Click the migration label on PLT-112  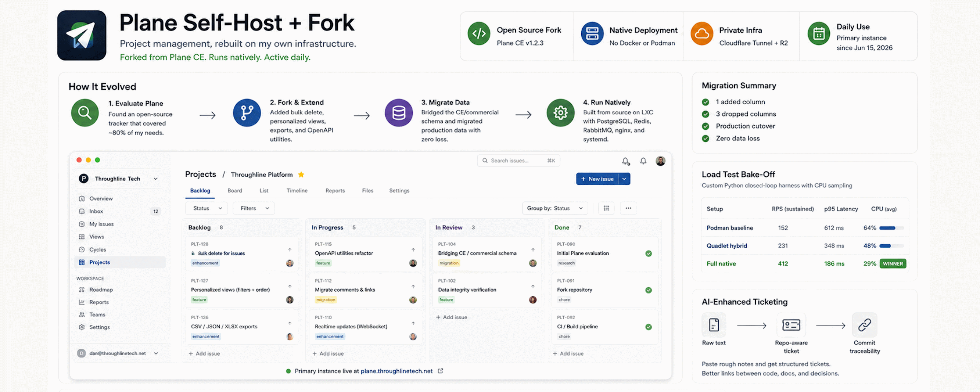click(x=326, y=300)
